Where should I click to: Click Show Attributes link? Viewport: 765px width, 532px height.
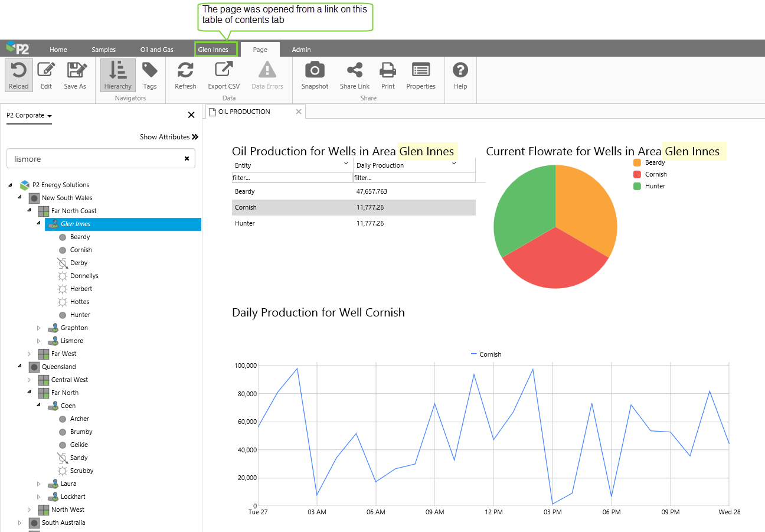click(169, 137)
